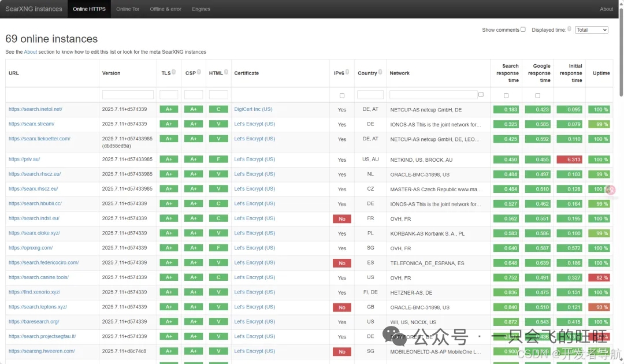Click the Version filter input field
This screenshot has height=364, width=624.
128,95
